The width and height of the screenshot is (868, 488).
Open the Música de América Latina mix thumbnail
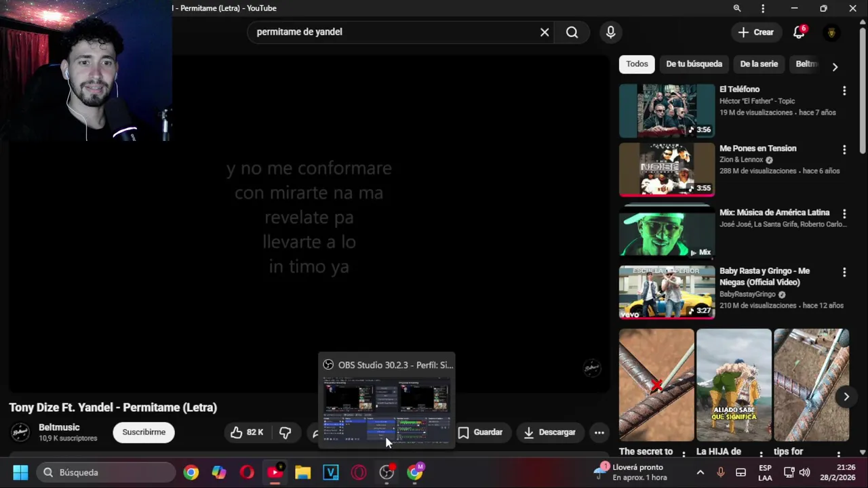click(667, 232)
